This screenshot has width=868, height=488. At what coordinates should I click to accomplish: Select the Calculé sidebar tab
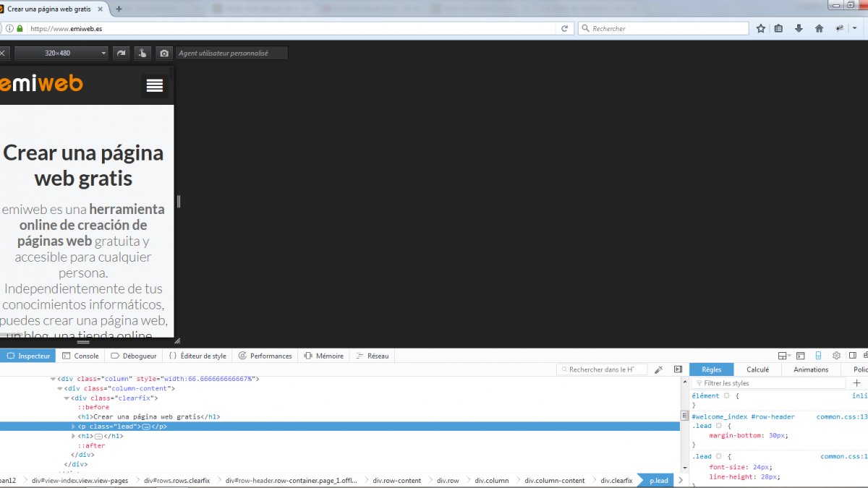[757, 369]
